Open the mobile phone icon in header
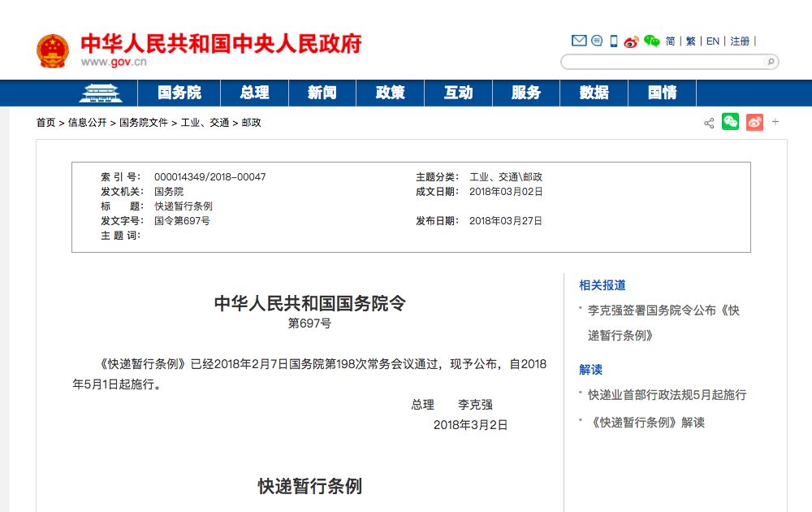Screen dimensions: 812x512 pos(614,41)
